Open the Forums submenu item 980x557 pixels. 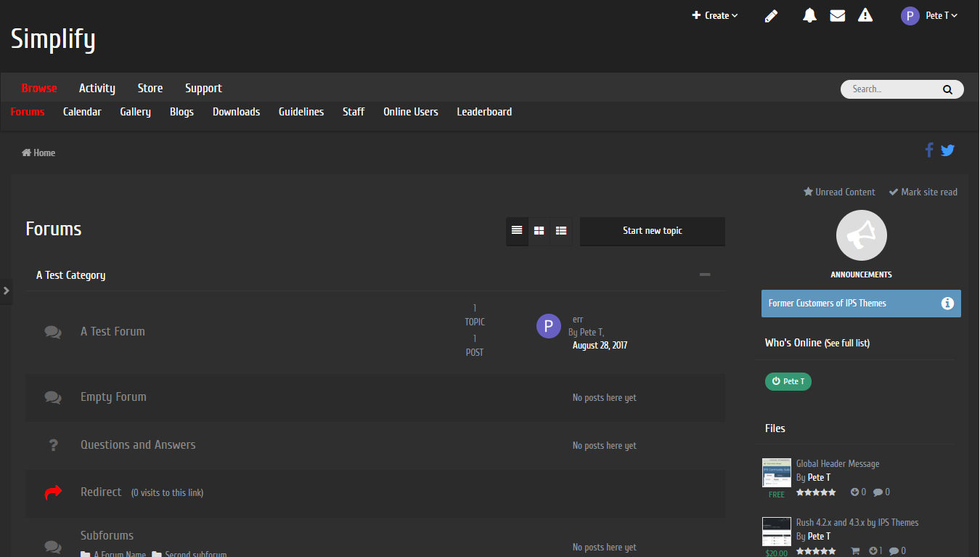(28, 112)
